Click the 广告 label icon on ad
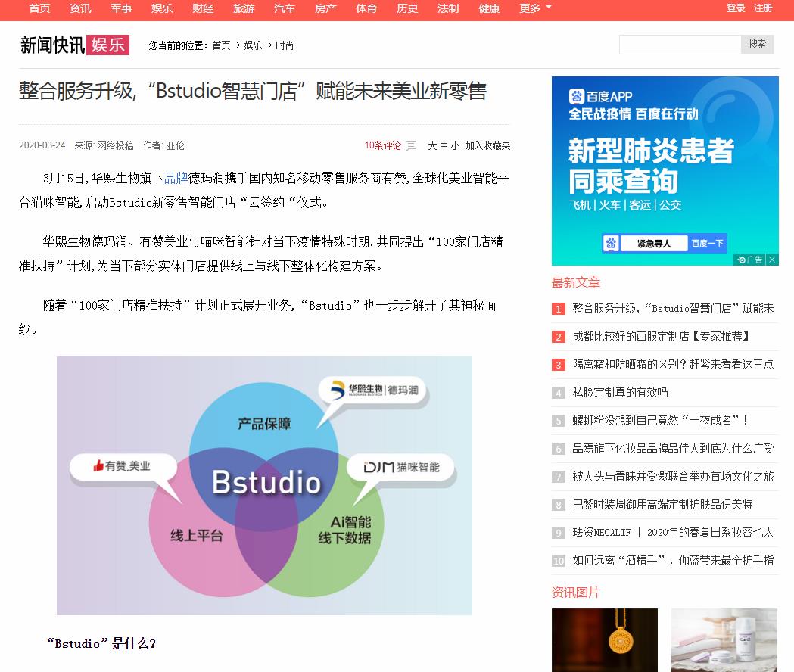794x672 pixels. click(750, 260)
